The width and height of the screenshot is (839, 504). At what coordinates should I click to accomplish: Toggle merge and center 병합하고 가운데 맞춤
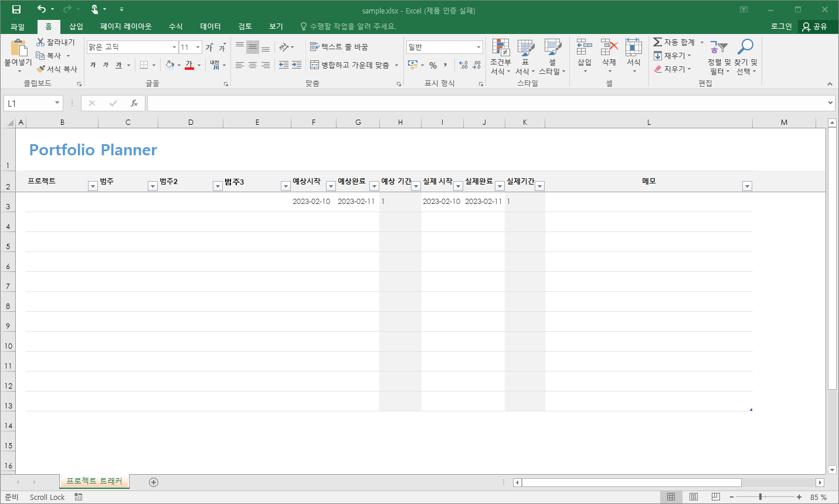click(350, 65)
